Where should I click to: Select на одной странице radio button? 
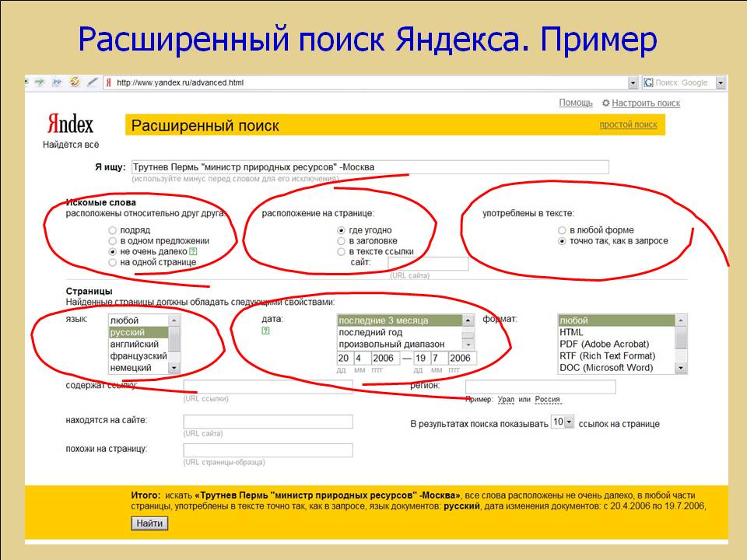(x=112, y=262)
